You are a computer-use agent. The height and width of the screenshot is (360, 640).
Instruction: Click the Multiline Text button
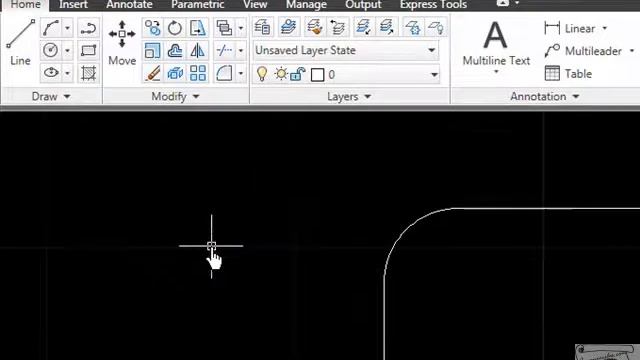tap(496, 43)
